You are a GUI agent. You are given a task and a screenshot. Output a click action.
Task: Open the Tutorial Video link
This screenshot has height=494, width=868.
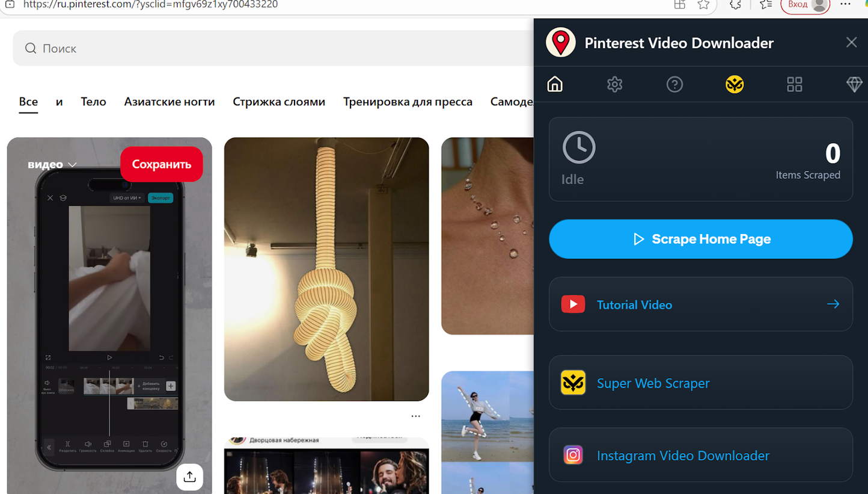[634, 304]
